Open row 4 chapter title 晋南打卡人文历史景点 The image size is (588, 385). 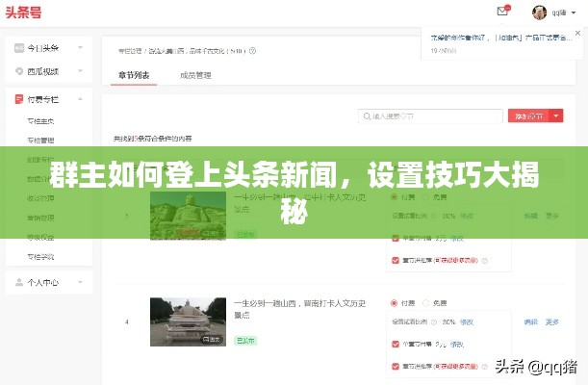point(299,309)
